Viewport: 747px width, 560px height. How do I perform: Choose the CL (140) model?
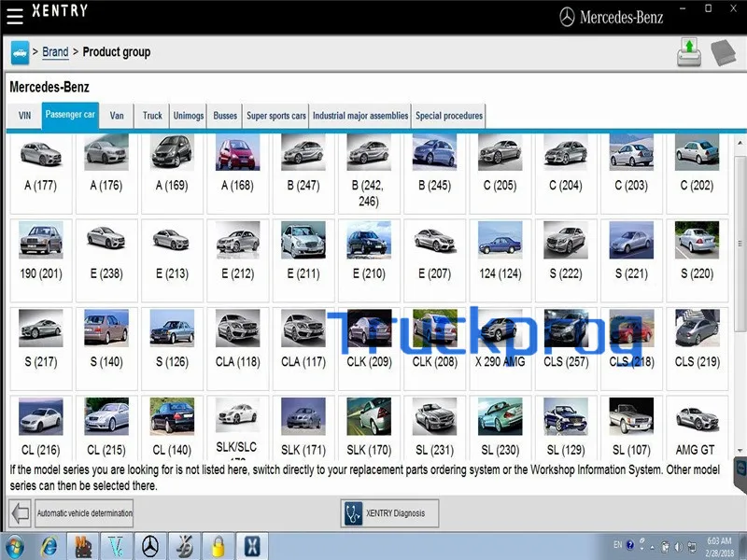point(172,427)
